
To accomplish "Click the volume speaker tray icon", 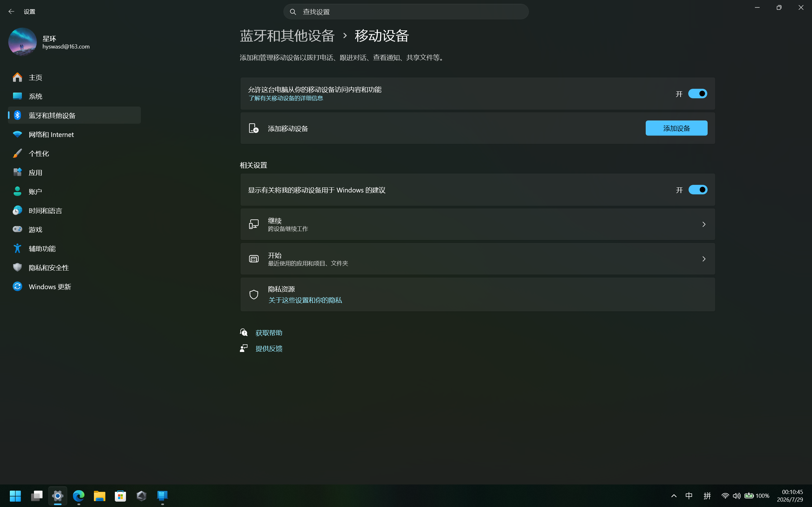I will coord(736,496).
